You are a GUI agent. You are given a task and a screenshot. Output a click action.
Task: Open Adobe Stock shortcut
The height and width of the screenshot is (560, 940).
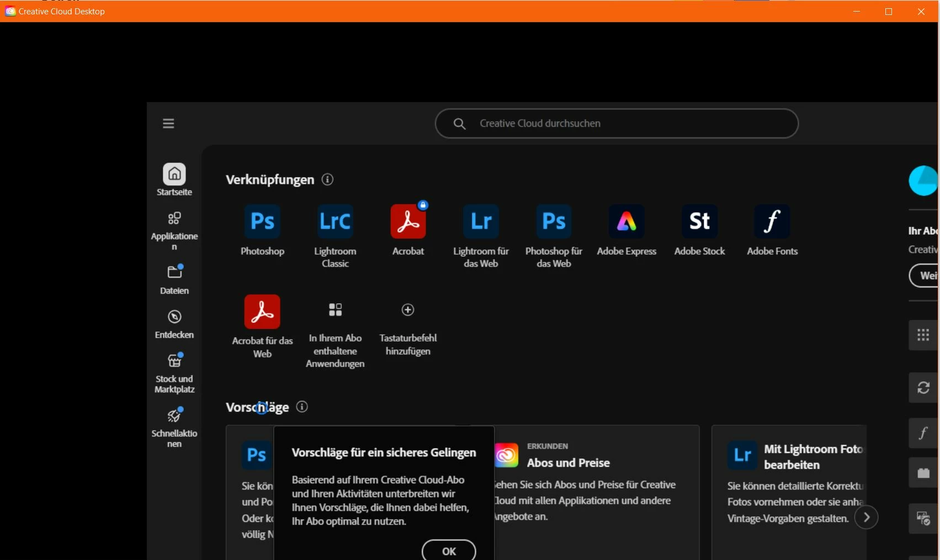pos(699,230)
